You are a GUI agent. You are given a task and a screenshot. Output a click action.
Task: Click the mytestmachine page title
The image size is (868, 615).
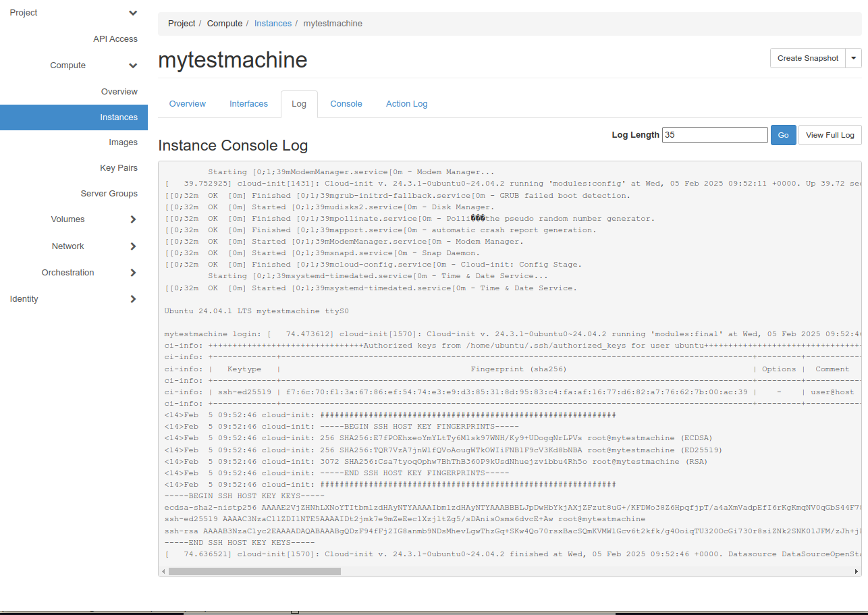click(x=232, y=60)
